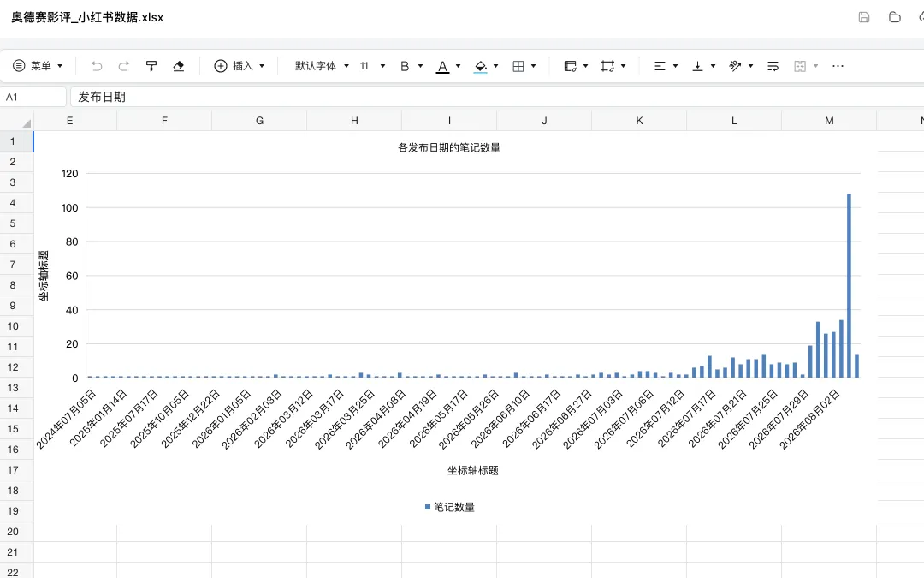Screen dimensions: 924x578
Task: Click the vertical 坐标轴标题 axis title
Action: (44, 276)
